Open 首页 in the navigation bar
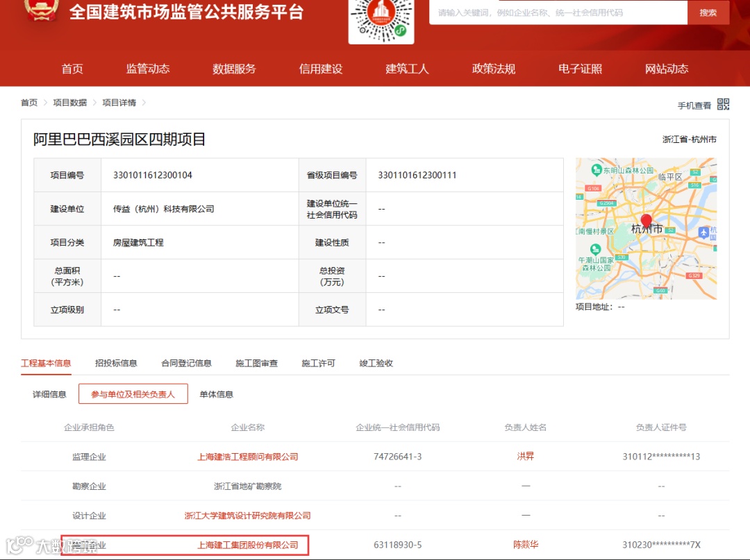Image resolution: width=750 pixels, height=560 pixels. click(x=72, y=69)
